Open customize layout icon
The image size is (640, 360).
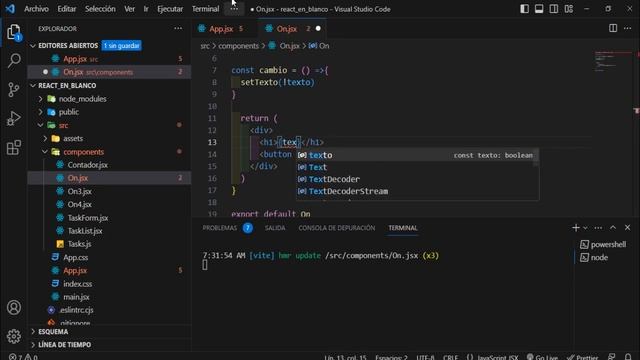tap(569, 9)
